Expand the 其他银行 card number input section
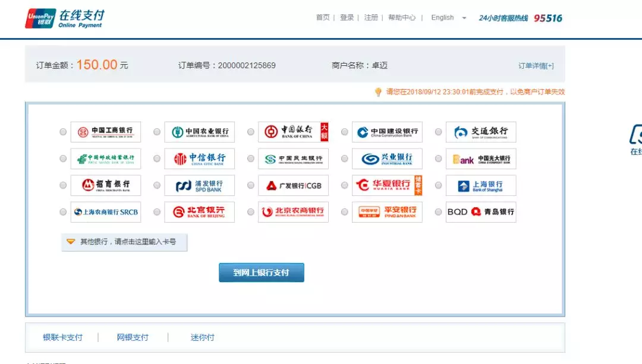642x364 pixels. pyautogui.click(x=124, y=242)
